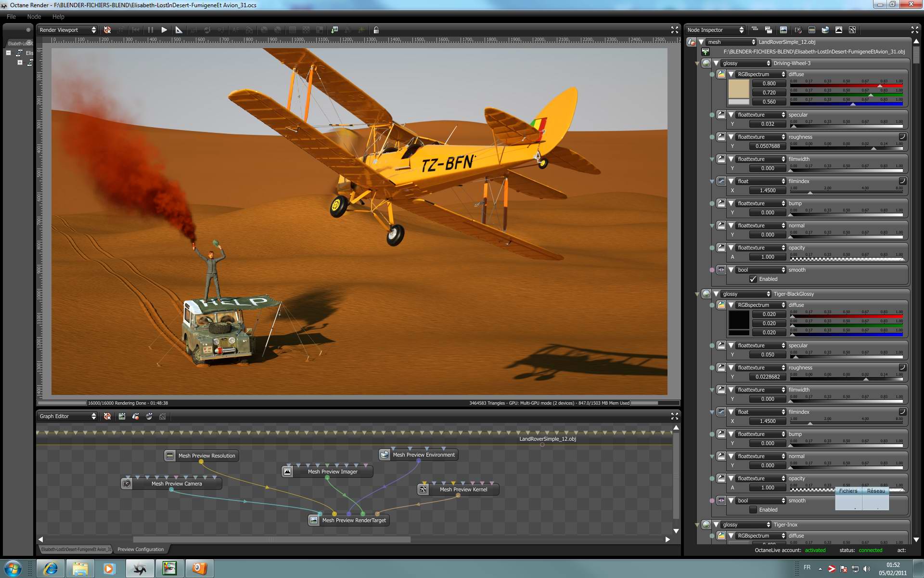This screenshot has width=924, height=578.
Task: Click the kernel icon in Node Inspector toolbar
Action: (852, 30)
